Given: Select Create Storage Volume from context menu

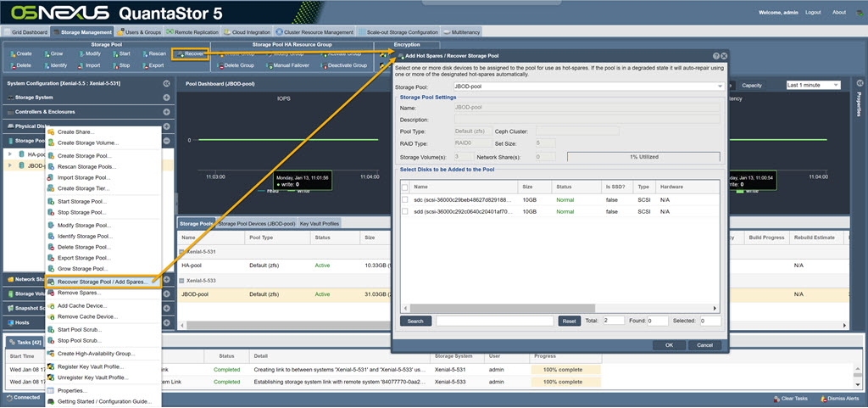Looking at the screenshot, I should click(x=88, y=143).
